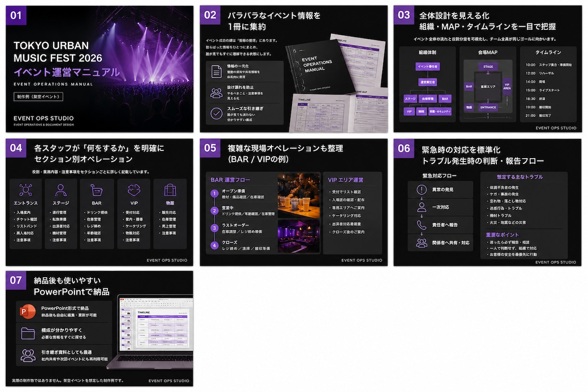Image resolution: width=588 pixels, height=392 pixels.
Task: Click the EVENT OPS STUDIO logo on slide 01
Action: [x=44, y=119]
